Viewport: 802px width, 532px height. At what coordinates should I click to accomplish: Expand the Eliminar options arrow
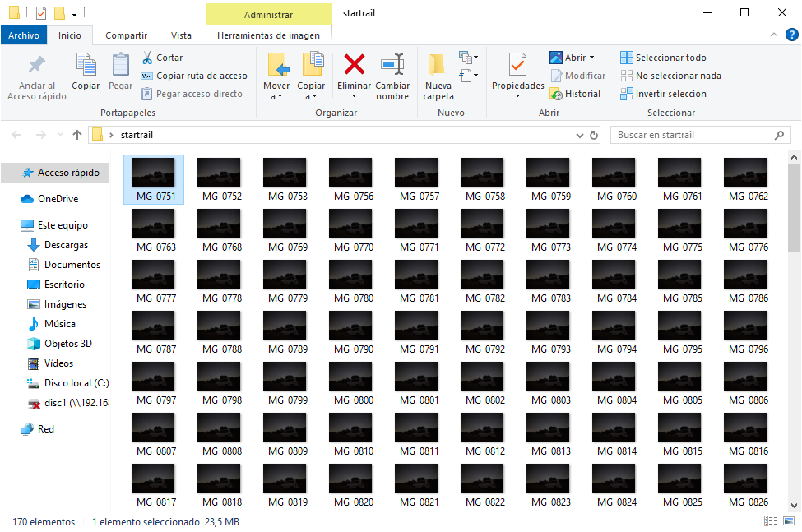(354, 96)
